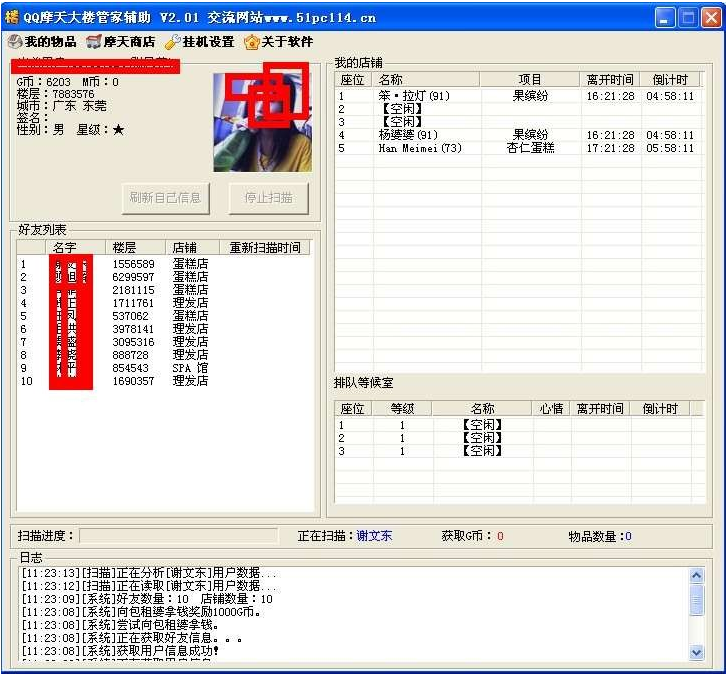This screenshot has width=726, height=674.
Task: Click the 倒计时 header in 我的店铺
Action: pos(669,80)
